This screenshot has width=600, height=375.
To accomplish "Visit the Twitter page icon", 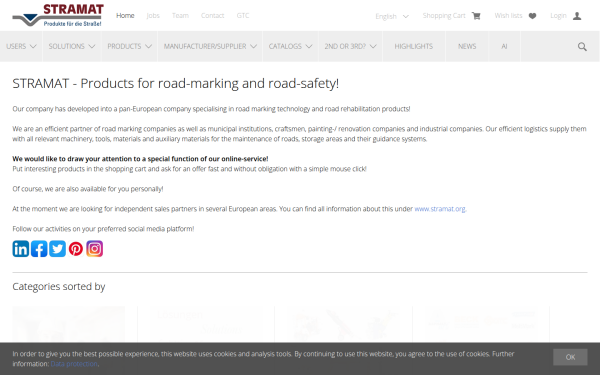I will pos(57,249).
